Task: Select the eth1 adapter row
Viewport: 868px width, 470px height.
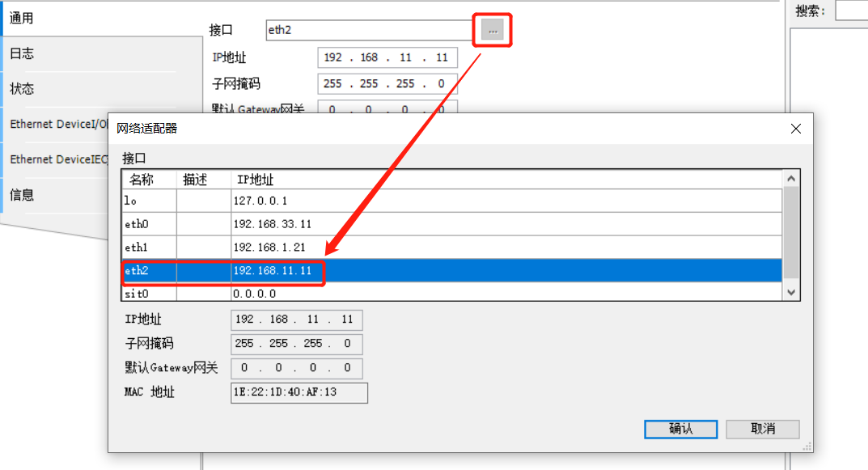Action: click(243, 248)
